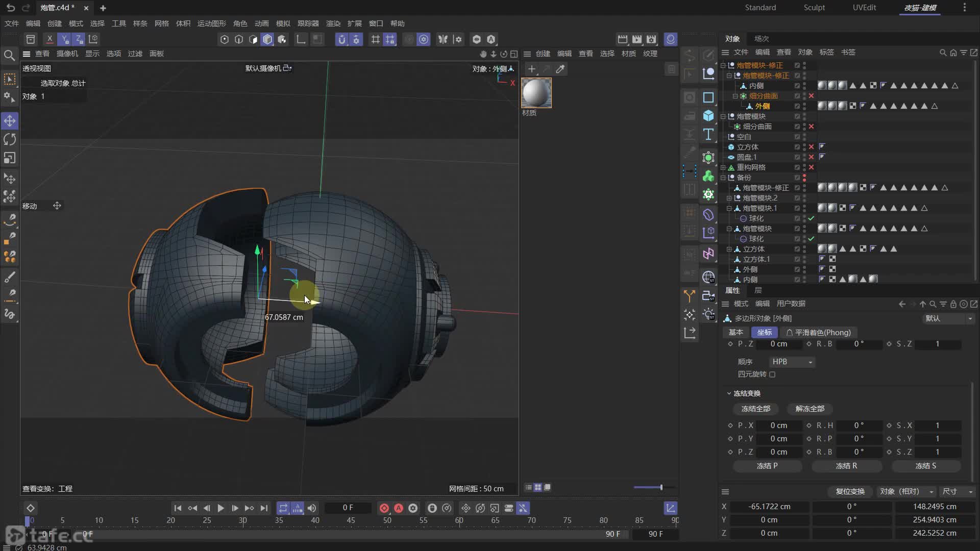Expand the 重构网格 tree node
This screenshot has height=551, width=980.
click(x=723, y=167)
